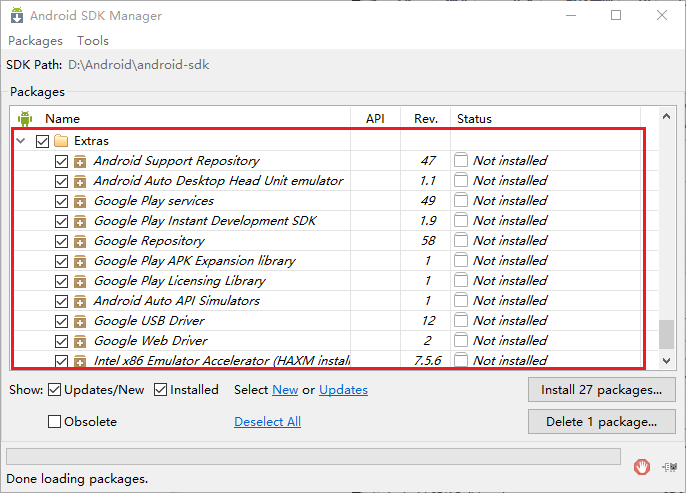Click 'Done loading packages.' status text
Image resolution: width=686 pixels, height=493 pixels.
[77, 479]
